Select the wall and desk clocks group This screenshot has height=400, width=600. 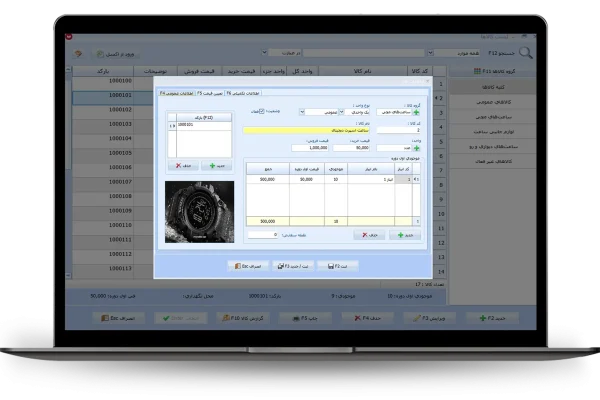click(x=492, y=147)
